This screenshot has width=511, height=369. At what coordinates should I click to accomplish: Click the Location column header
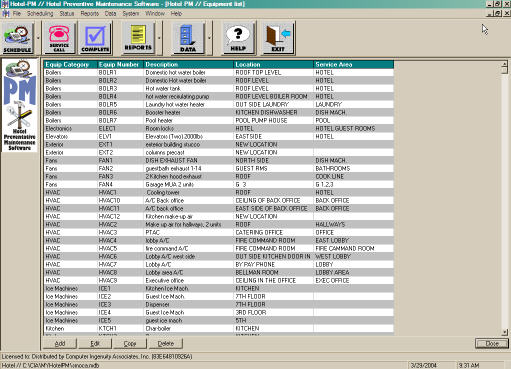point(274,64)
